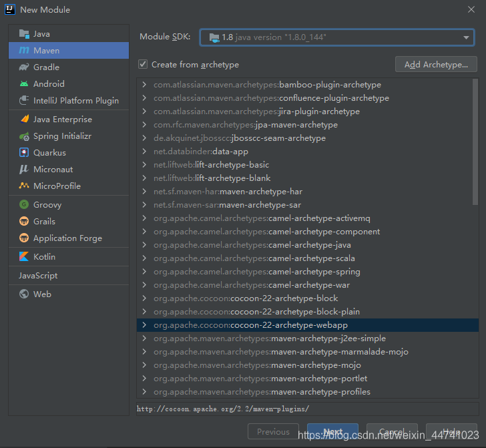Click the Previous button

click(x=273, y=431)
